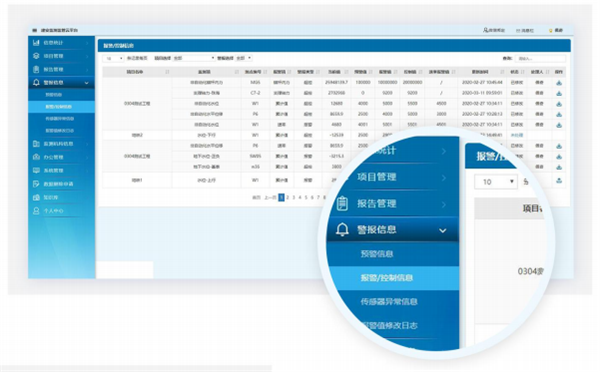Image resolution: width=600 pixels, height=372 pixels.
Task: Click the 查询 search input field
Action: coord(540,59)
